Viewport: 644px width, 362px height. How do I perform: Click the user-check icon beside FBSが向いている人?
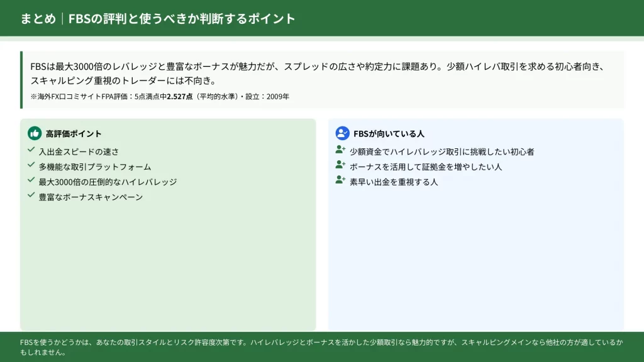click(342, 133)
